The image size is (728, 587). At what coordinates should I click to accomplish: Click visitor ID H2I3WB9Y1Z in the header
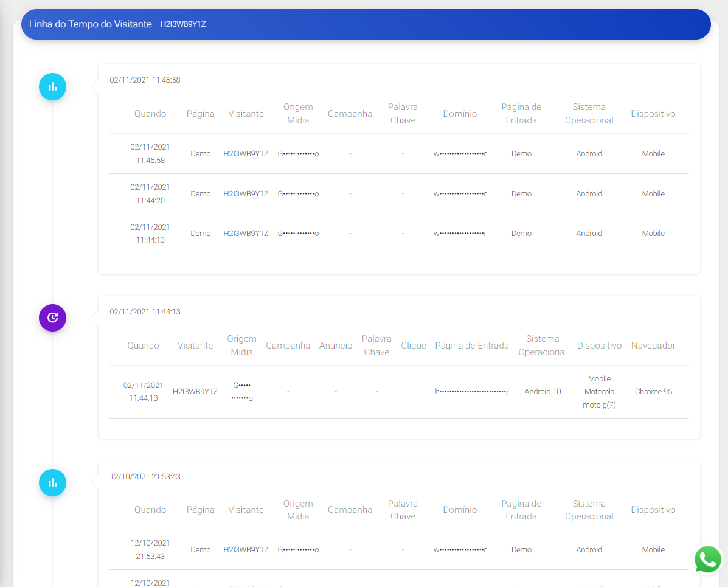(x=183, y=24)
